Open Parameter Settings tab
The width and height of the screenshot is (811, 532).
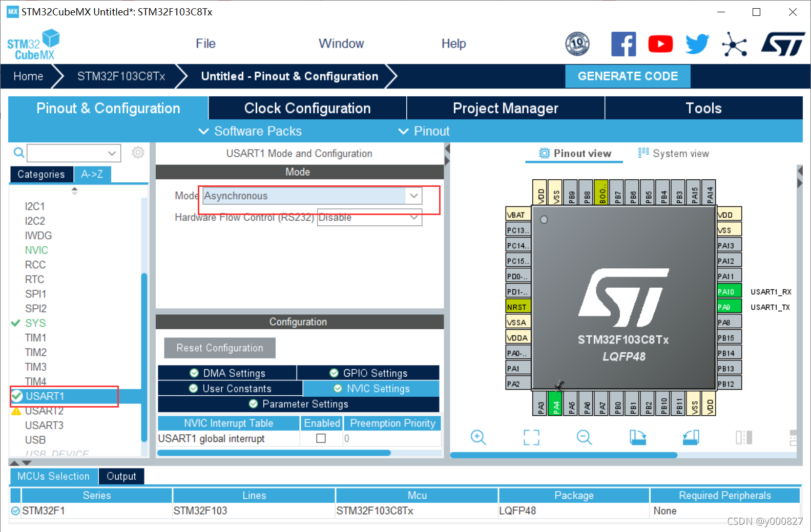[x=299, y=404]
